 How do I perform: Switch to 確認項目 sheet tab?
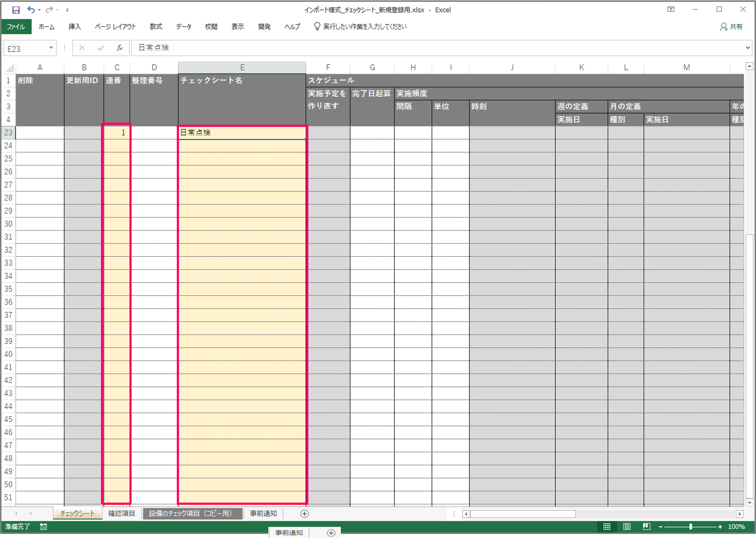click(x=121, y=514)
